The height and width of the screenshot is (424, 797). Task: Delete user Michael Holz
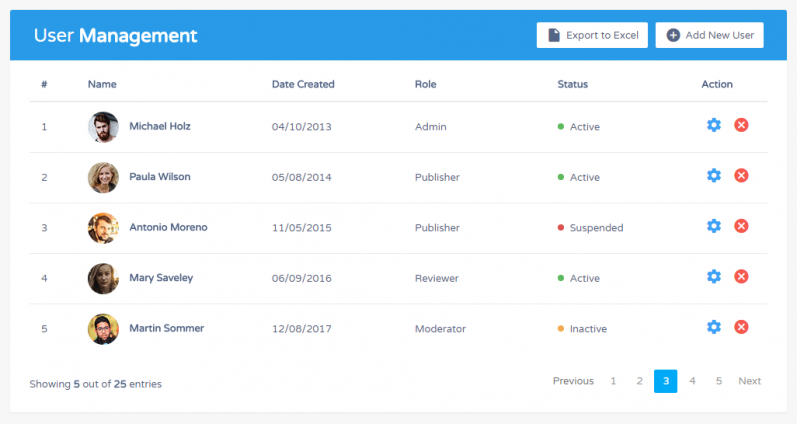741,125
